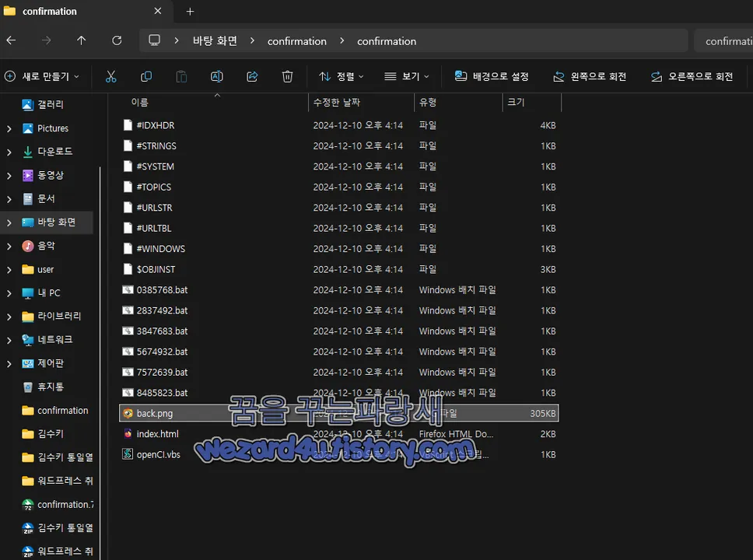This screenshot has width=753, height=560.
Task: Open a new Explorer tab with plus button
Action: click(x=190, y=11)
